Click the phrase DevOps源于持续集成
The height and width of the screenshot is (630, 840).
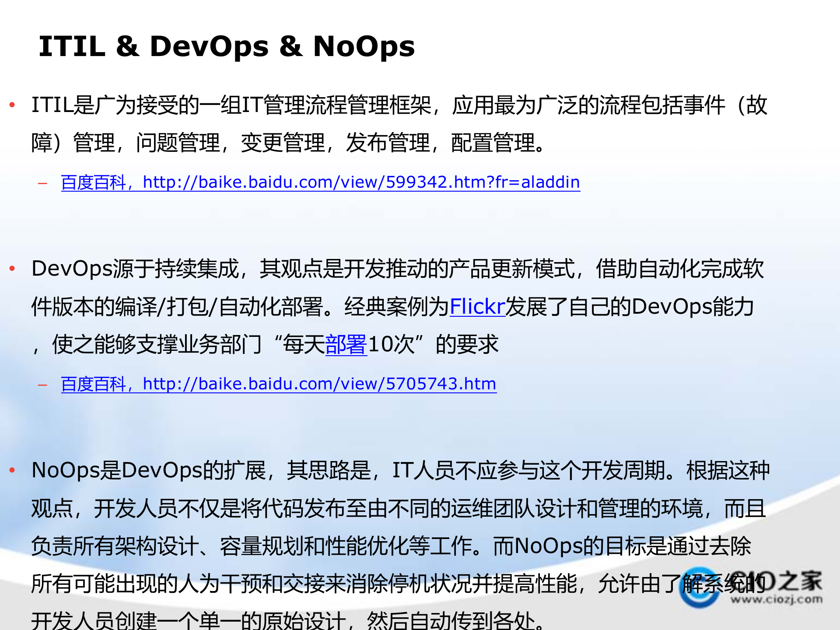click(135, 269)
